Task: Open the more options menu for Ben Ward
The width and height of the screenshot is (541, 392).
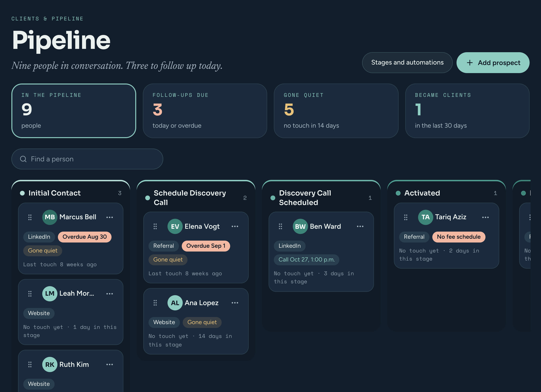Action: 360,226
